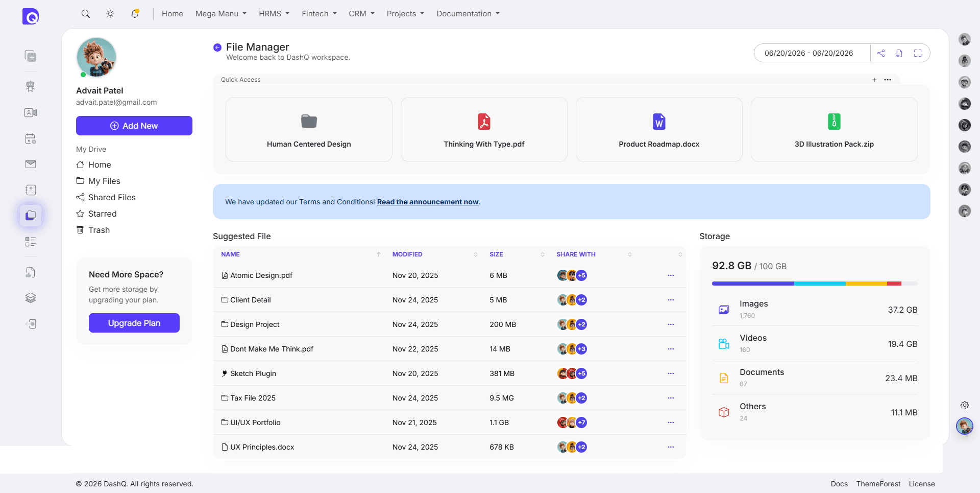Click the Add New button
980x493 pixels.
[134, 126]
